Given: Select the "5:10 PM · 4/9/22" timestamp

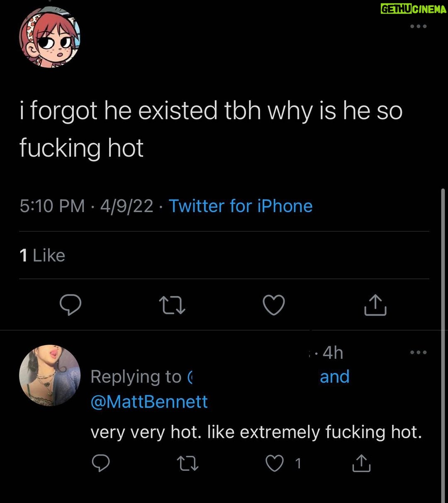Looking at the screenshot, I should point(86,206).
